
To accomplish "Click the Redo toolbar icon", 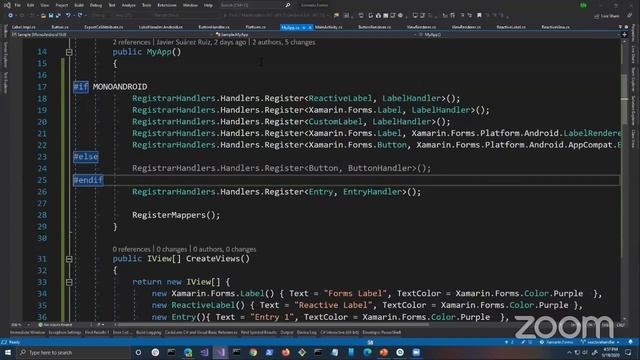I will (x=80, y=16).
